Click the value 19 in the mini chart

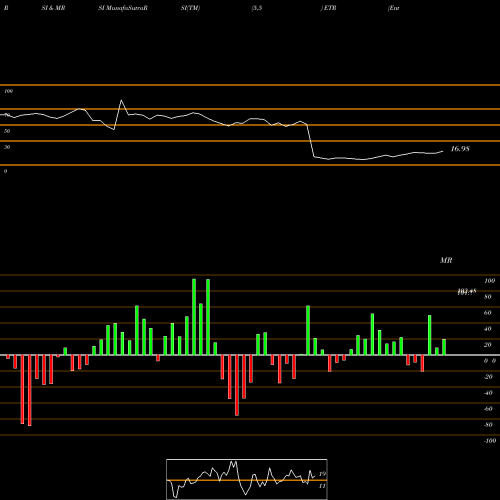pos(322,474)
